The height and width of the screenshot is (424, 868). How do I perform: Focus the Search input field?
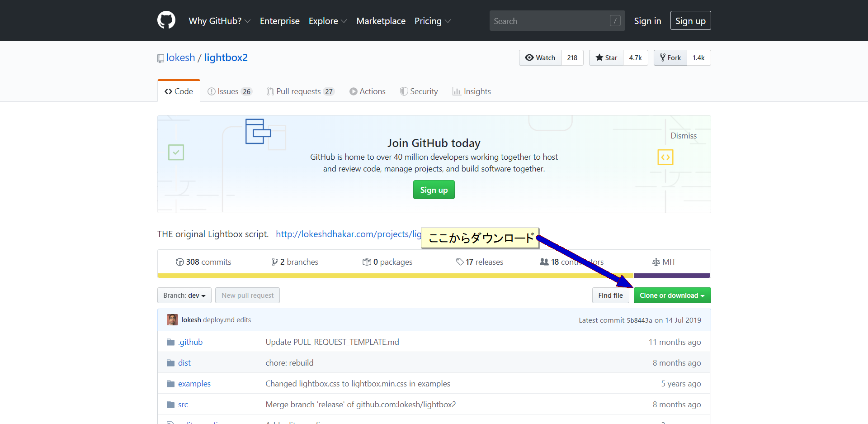[x=557, y=21]
